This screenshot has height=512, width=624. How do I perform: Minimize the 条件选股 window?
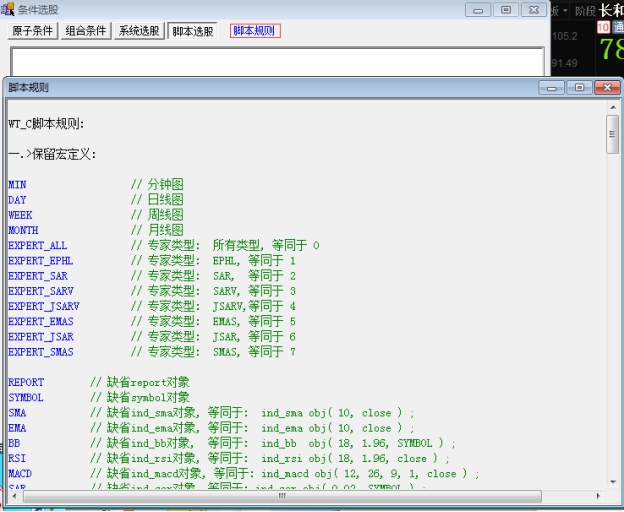point(479,9)
